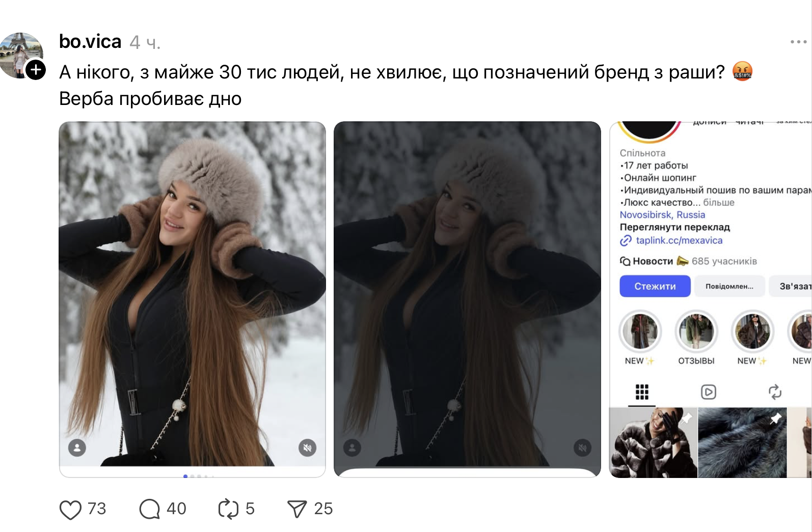The height and width of the screenshot is (532, 812).
Task: Like the post with the heart icon
Action: [70, 509]
